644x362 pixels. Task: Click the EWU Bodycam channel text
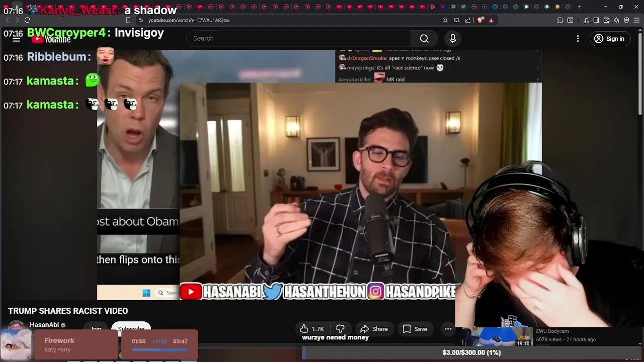click(552, 331)
